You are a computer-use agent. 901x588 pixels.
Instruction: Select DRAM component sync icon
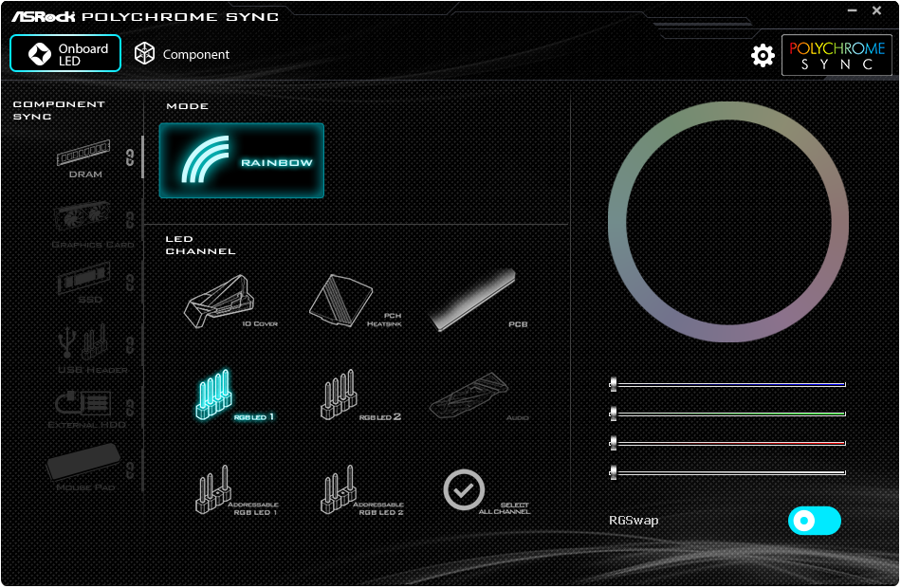coord(83,158)
